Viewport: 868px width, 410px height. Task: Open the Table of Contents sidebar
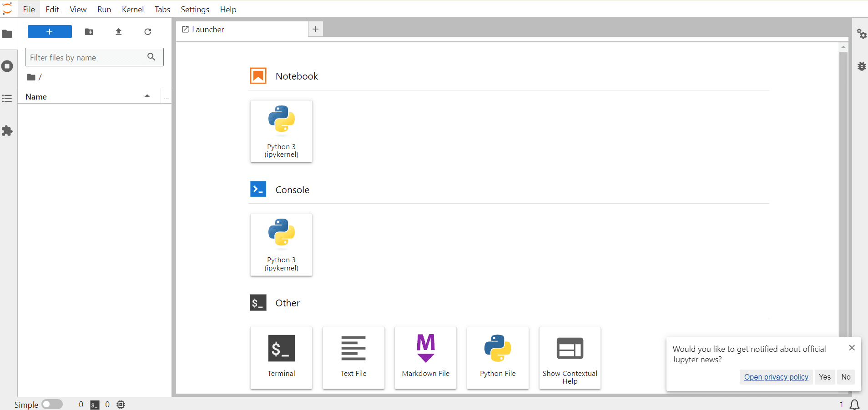[7, 99]
